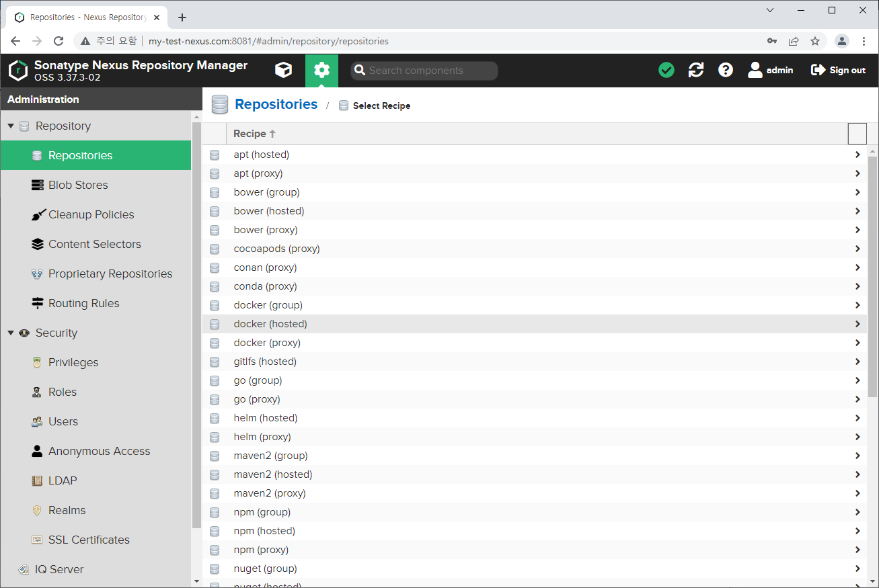The image size is (879, 588).
Task: Click the browser Back arrow
Action: coord(15,41)
